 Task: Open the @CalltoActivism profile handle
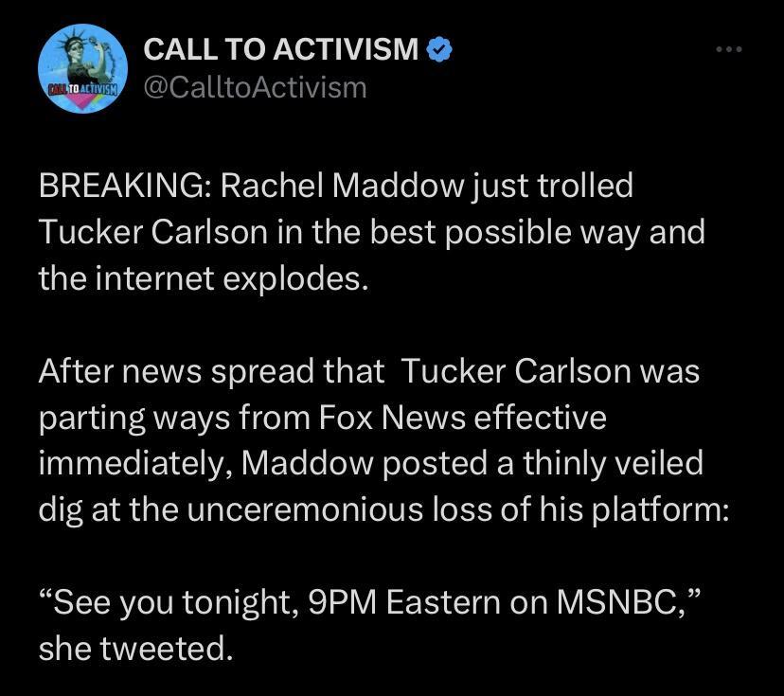252,87
